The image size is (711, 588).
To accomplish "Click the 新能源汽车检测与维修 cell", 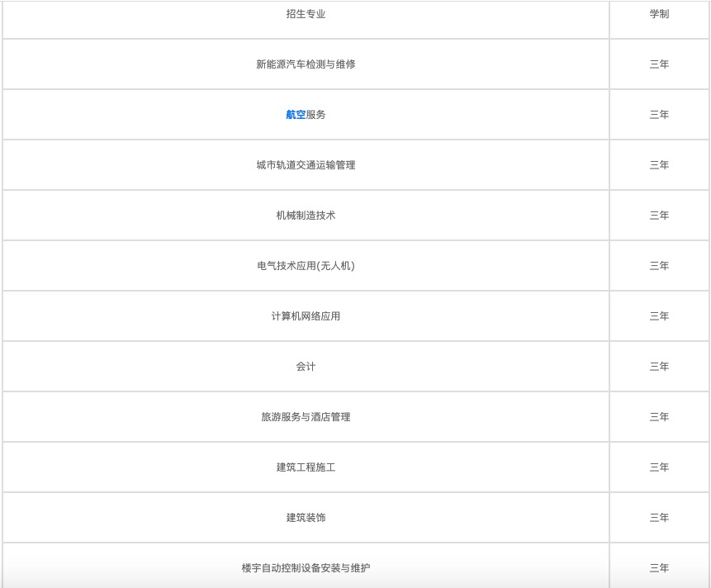I will (x=306, y=64).
